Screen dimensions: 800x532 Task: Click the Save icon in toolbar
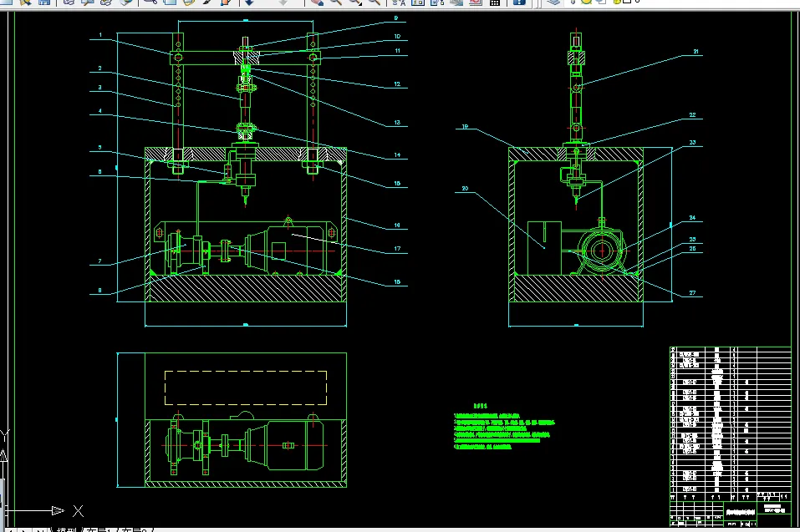[x=44, y=2]
